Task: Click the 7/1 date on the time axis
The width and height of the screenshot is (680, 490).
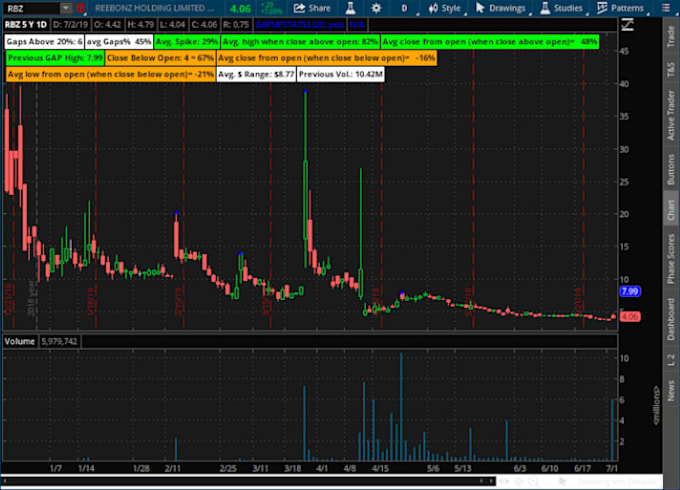Action: click(611, 468)
